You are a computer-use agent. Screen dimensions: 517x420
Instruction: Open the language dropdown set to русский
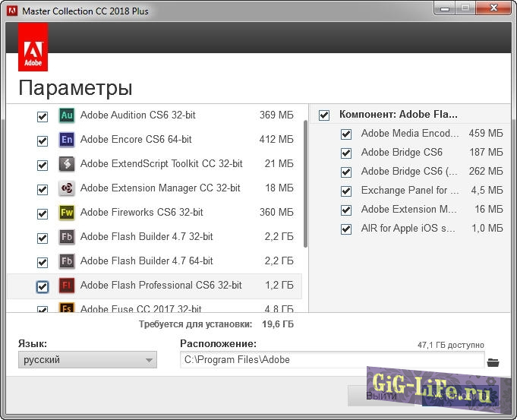pyautogui.click(x=87, y=360)
